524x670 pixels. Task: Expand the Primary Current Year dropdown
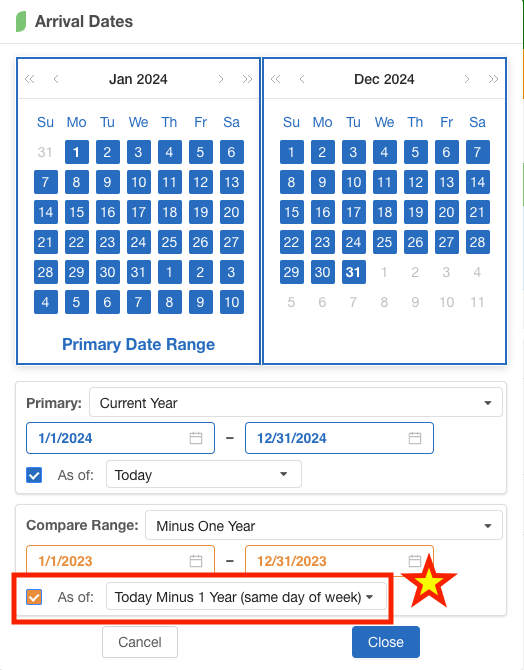[x=296, y=402]
